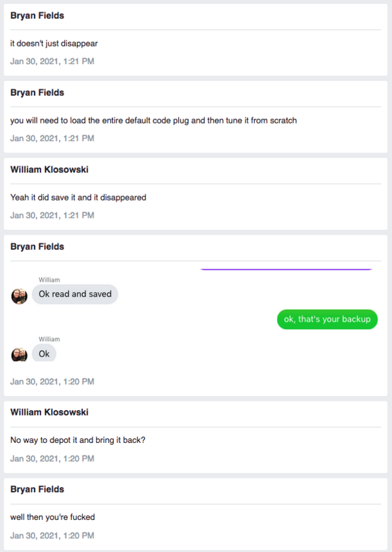Click timestamp below "Yeah it did save it" message
The image size is (392, 552).
tap(52, 215)
